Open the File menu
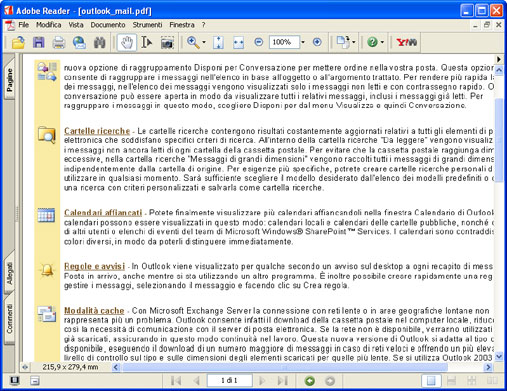The image size is (507, 391). (x=23, y=25)
